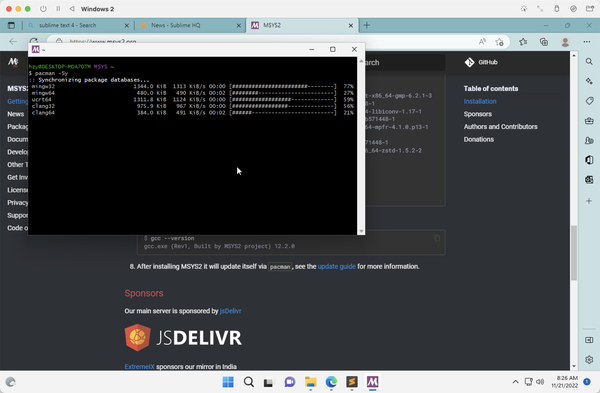Open clock showing 8:26 AM
This screenshot has height=393, width=600.
pos(564,382)
